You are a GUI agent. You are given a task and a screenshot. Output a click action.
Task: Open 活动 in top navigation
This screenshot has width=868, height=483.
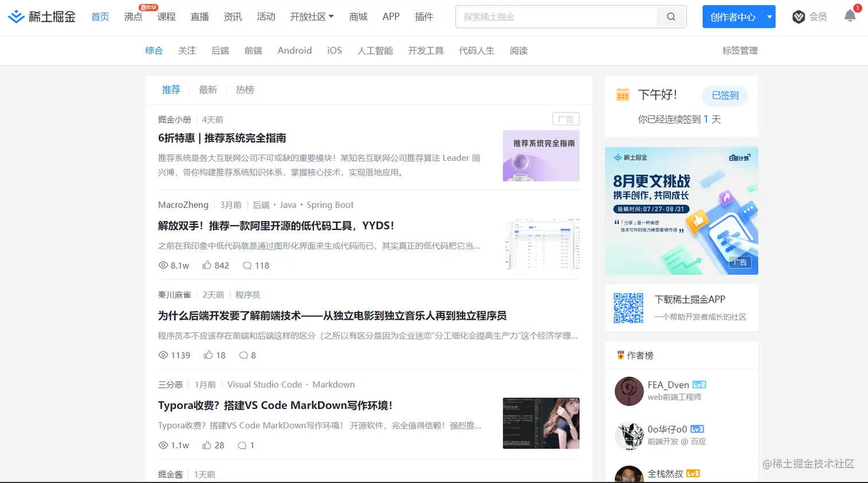point(266,17)
